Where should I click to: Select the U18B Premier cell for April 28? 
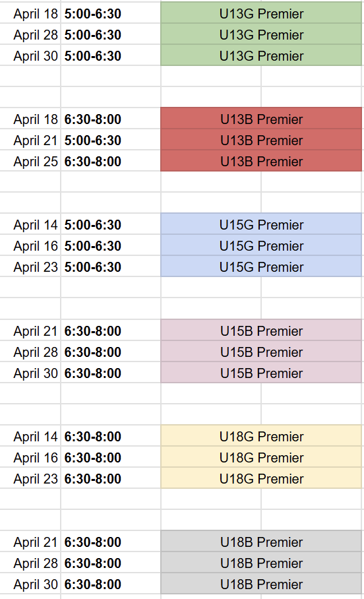pyautogui.click(x=261, y=563)
